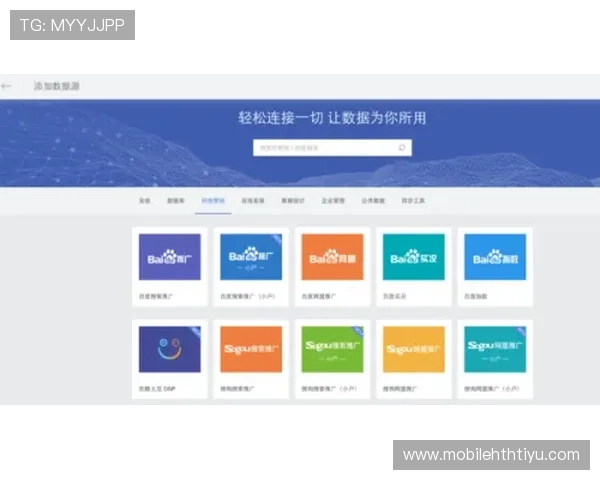Choose the teal Sogou 网盟推广 小户 card
The height and width of the screenshot is (480, 600).
coord(495,359)
